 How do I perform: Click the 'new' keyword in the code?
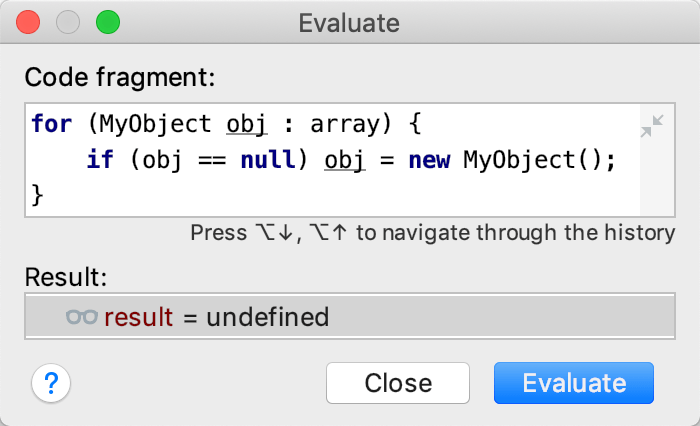pyautogui.click(x=429, y=160)
